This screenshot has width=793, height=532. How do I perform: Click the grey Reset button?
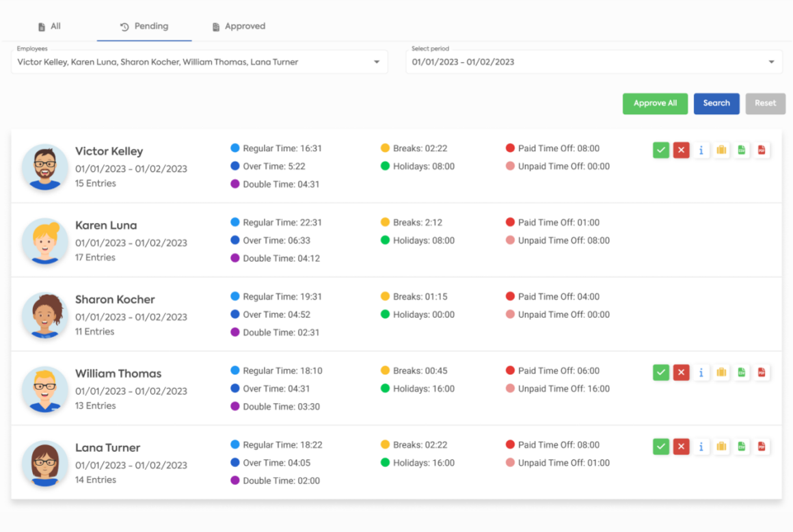pos(765,103)
